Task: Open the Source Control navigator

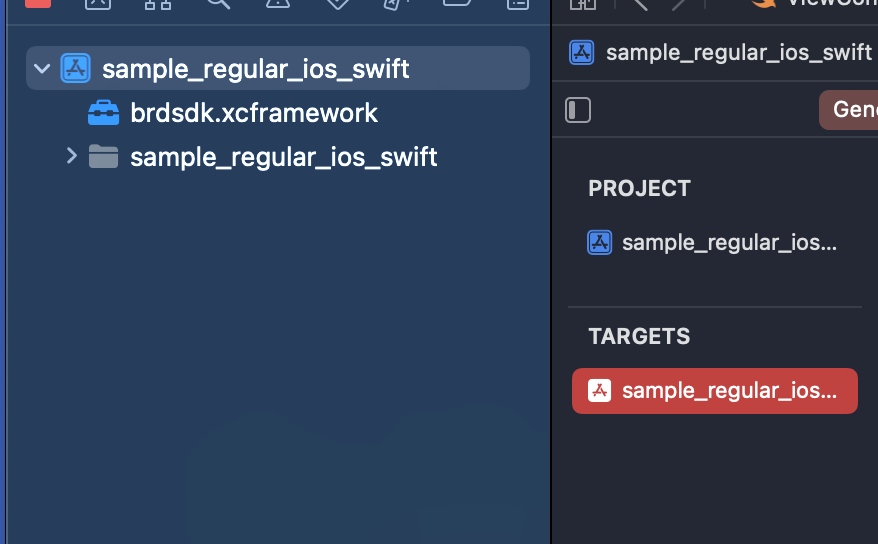Action: coord(98,3)
